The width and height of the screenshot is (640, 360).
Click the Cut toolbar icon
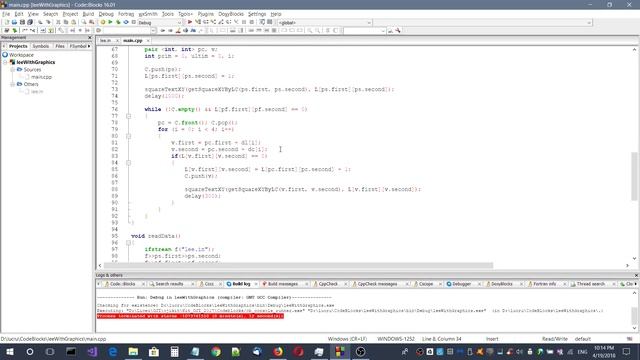(58, 22)
